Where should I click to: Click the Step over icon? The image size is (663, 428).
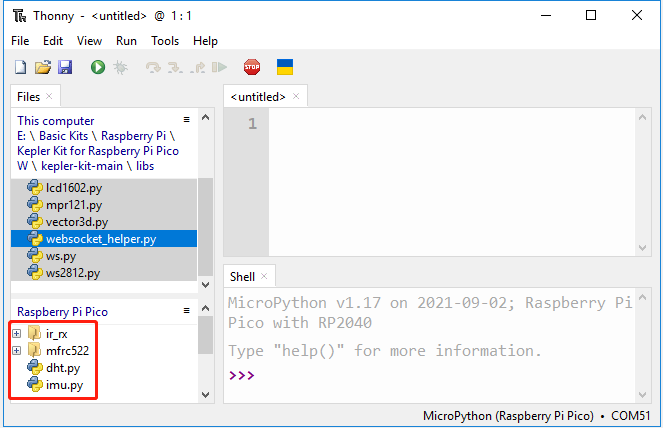click(153, 67)
